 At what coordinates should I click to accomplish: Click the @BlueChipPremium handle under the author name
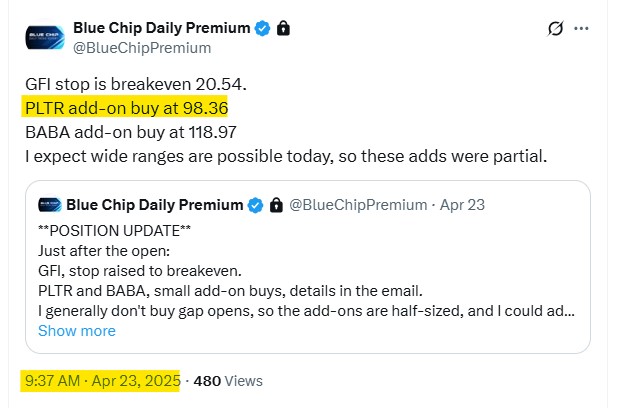coord(142,48)
